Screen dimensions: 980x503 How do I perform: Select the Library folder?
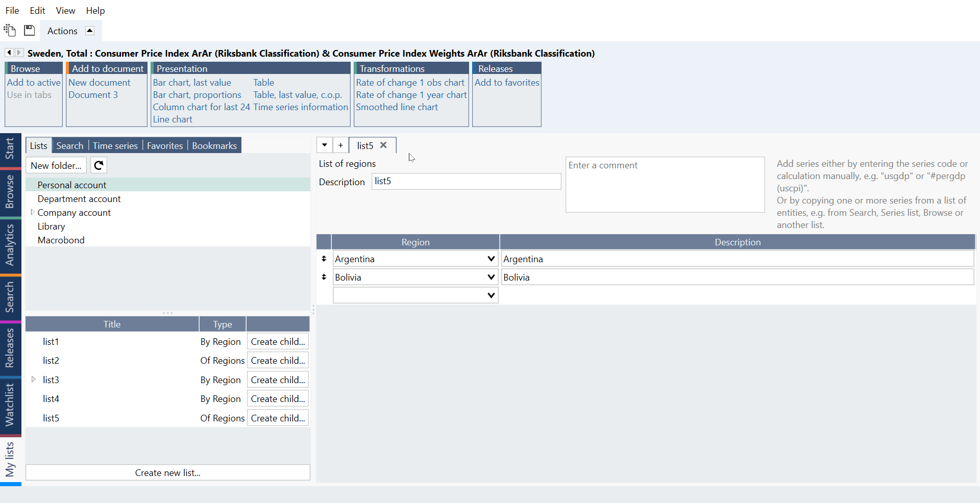[x=168, y=226]
